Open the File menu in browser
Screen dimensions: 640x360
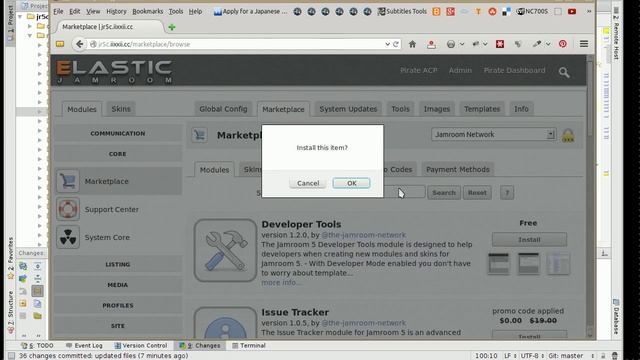[x=58, y=11]
